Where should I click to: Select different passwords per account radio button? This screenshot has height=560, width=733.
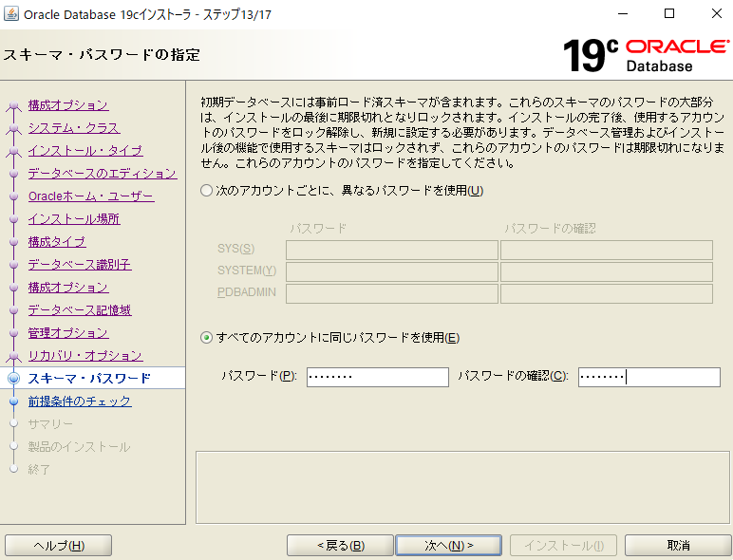click(207, 191)
